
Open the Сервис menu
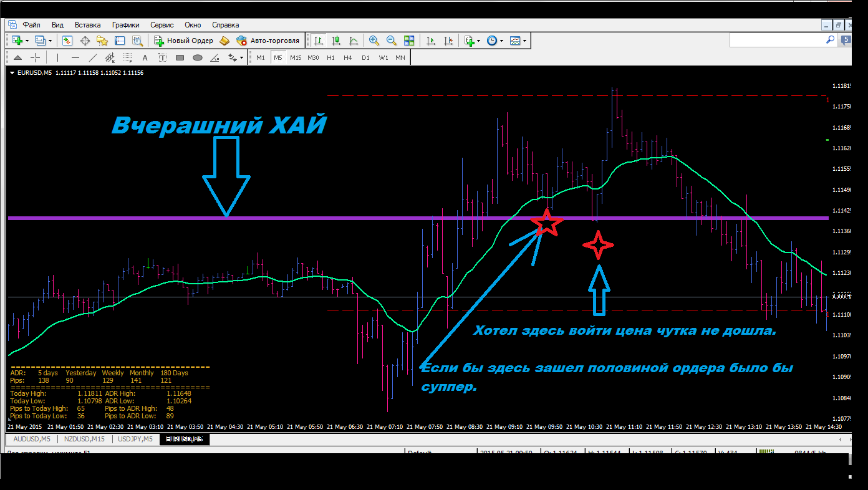[x=162, y=25]
